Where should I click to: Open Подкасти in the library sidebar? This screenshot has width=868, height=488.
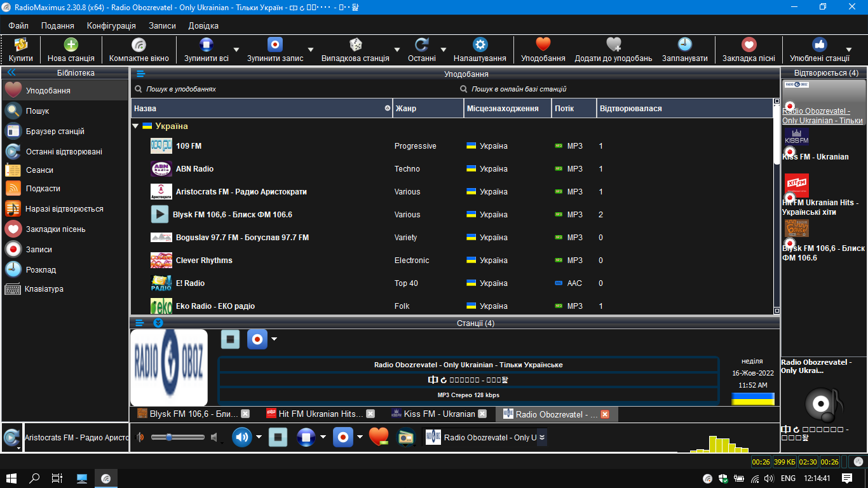pos(65,189)
